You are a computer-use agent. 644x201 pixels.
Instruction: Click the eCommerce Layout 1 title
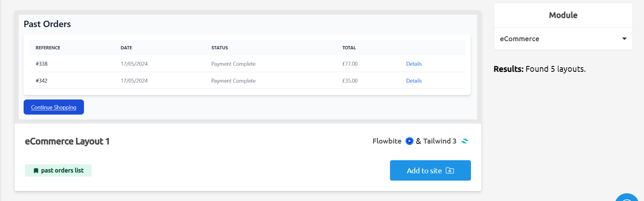tap(67, 141)
